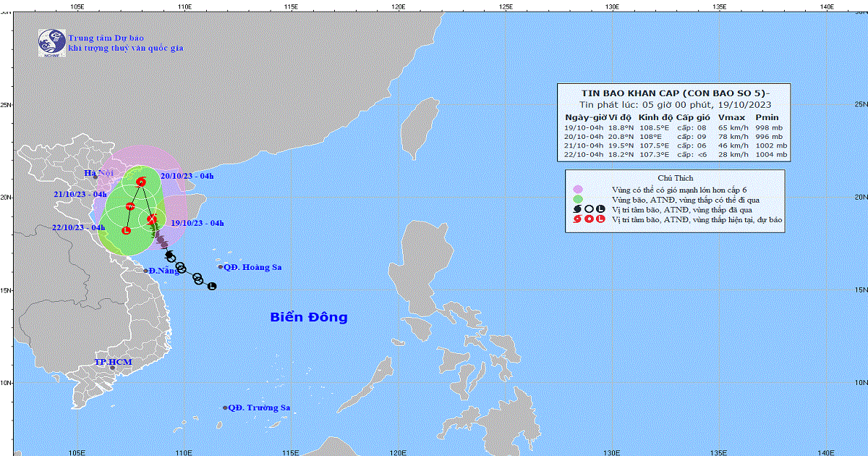The width and height of the screenshot is (868, 456).
Task: Click the black L marker at track start
Action: tap(211, 287)
